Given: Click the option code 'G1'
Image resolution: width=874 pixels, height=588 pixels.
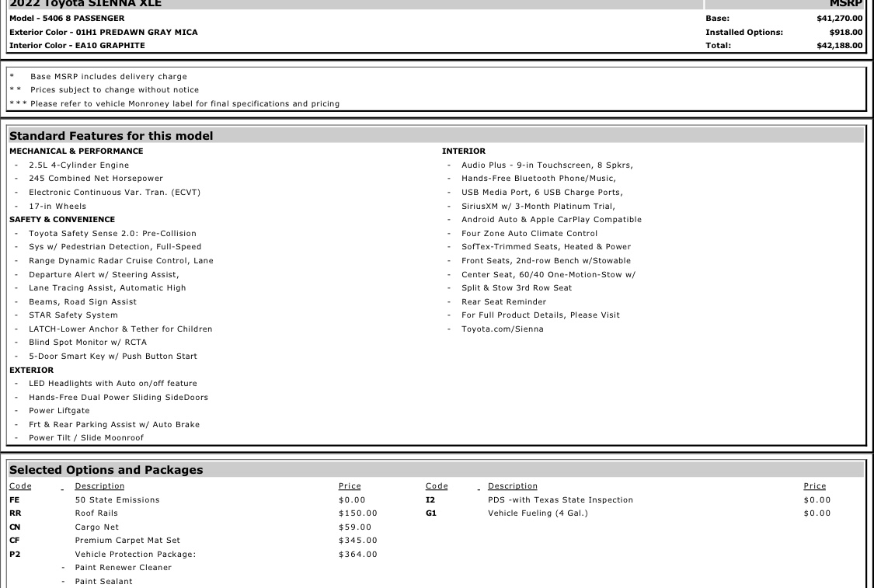Looking at the screenshot, I should click(431, 513).
